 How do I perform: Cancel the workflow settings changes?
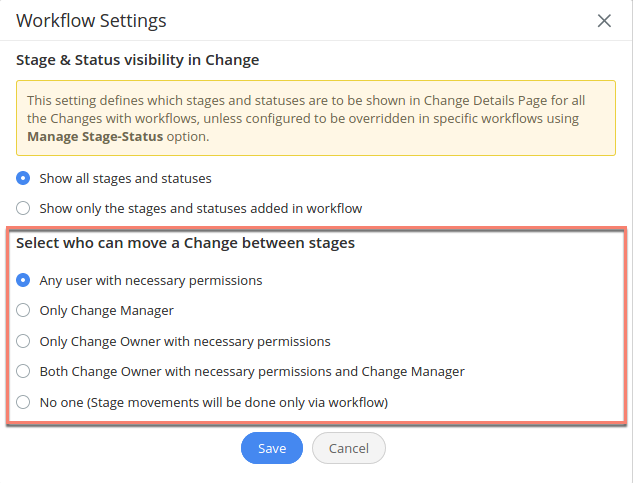click(x=349, y=448)
